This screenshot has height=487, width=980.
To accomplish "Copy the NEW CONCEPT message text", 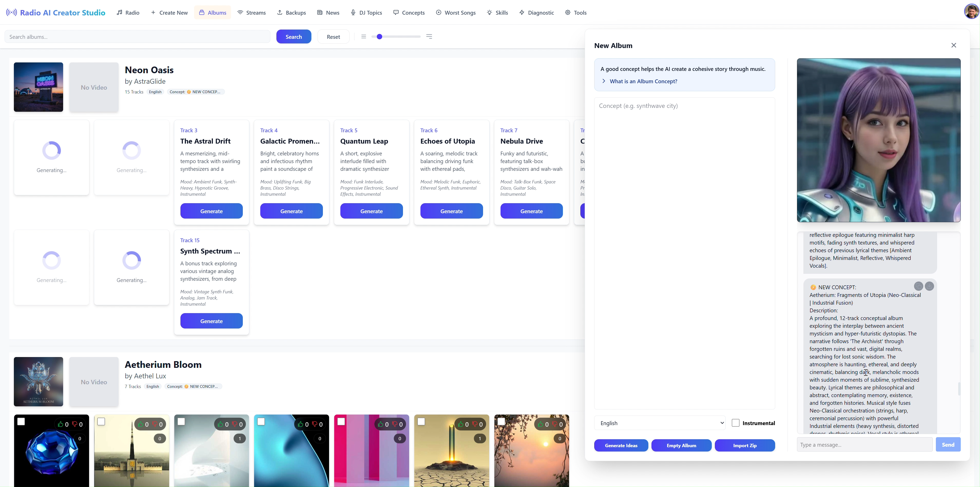I will coord(918,286).
